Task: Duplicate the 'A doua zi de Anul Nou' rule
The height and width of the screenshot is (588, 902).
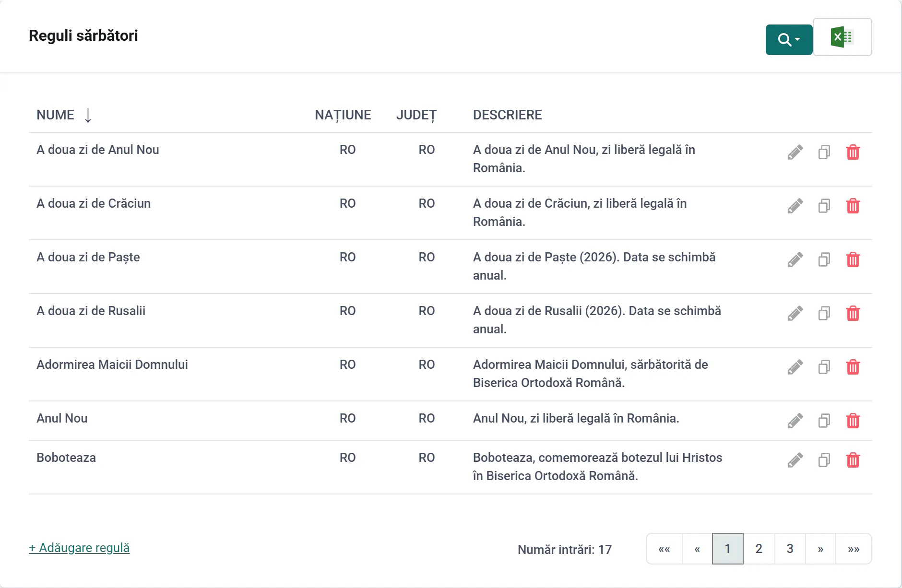Action: (824, 153)
